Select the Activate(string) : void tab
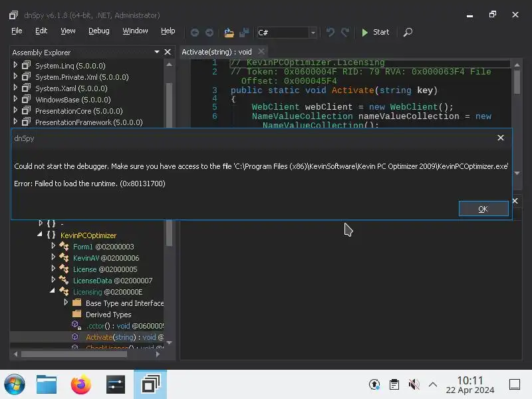The width and height of the screenshot is (532, 399). tap(217, 52)
